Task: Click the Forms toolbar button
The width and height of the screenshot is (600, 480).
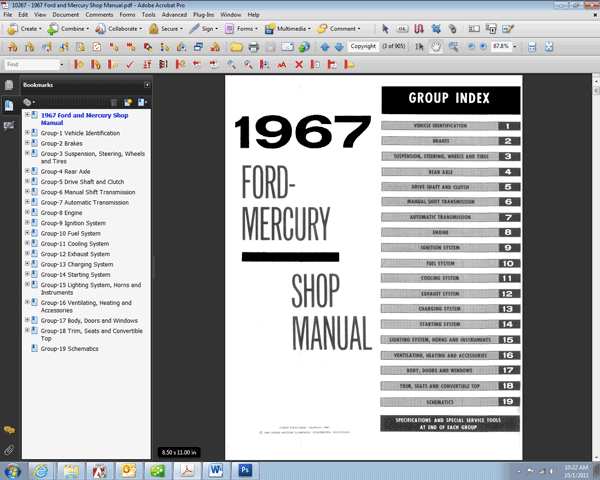Action: pyautogui.click(x=241, y=29)
